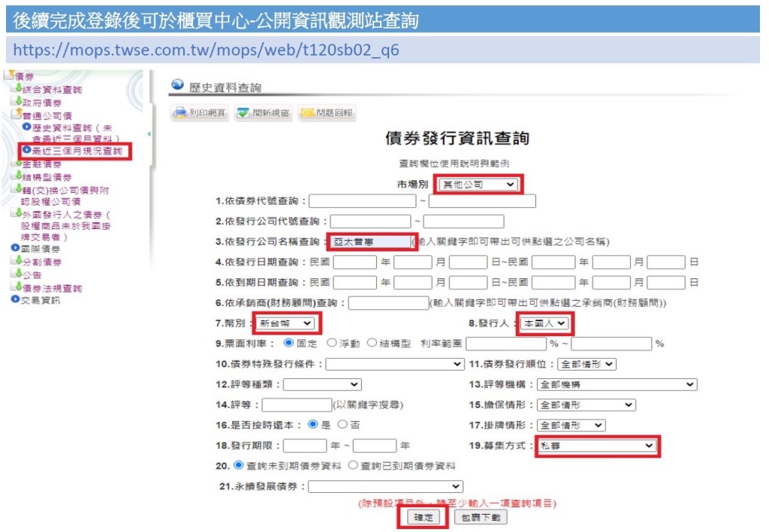Click the blue bullet icon beside 國際債券
769x532 pixels.
(x=15, y=248)
